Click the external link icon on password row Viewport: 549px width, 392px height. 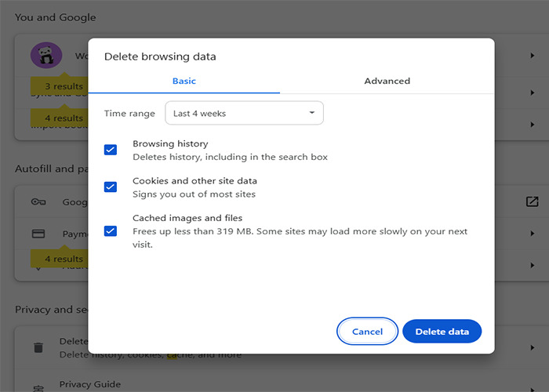click(x=532, y=201)
